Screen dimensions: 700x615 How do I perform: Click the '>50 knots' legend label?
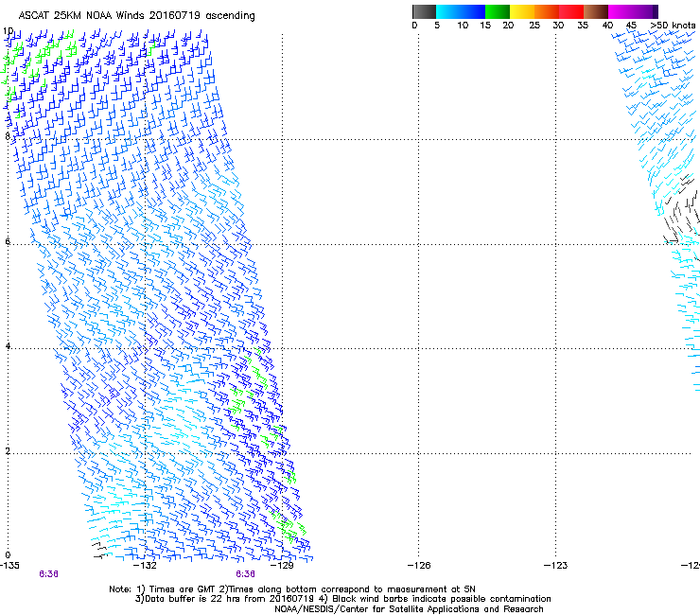(x=673, y=26)
